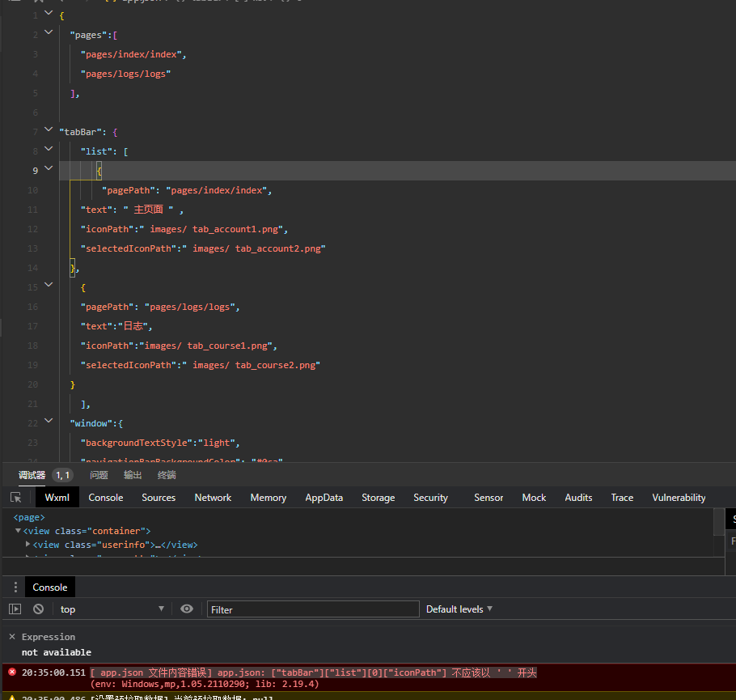Viewport: 736px width, 700px height.
Task: Click the "backgroundTextStyle" key on line 23
Action: tap(137, 443)
